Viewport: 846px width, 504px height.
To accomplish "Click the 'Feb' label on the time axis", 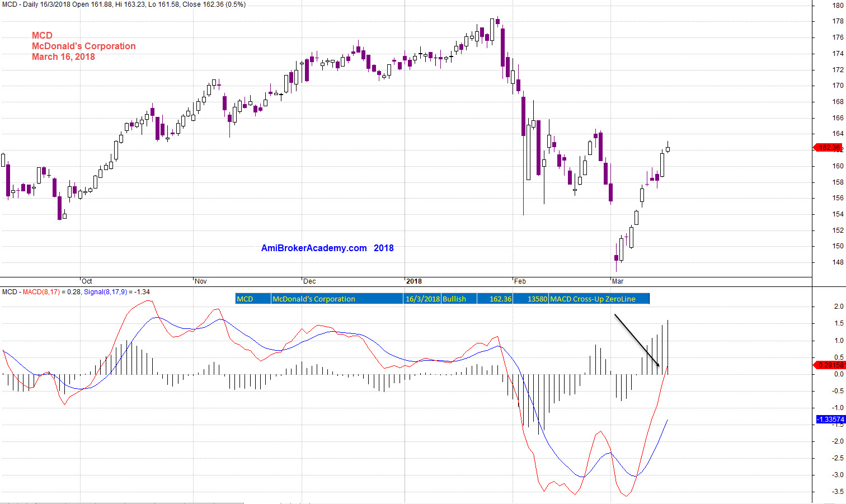I will click(x=520, y=281).
